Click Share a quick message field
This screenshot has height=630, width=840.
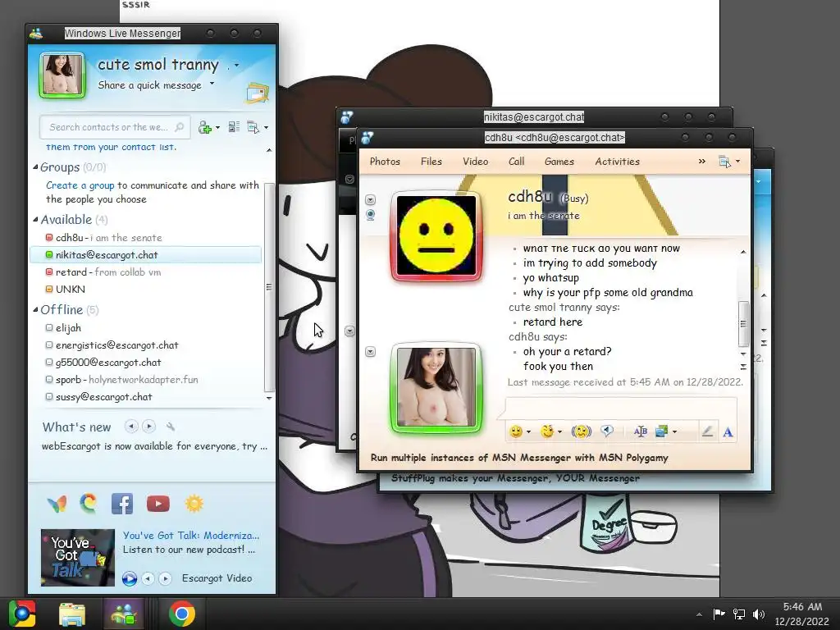[150, 85]
